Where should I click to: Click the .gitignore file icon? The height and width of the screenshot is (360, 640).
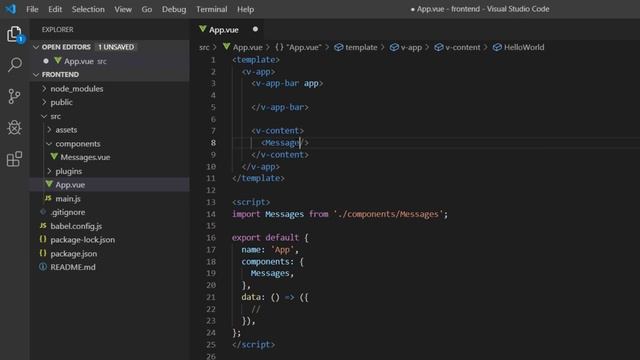43,211
